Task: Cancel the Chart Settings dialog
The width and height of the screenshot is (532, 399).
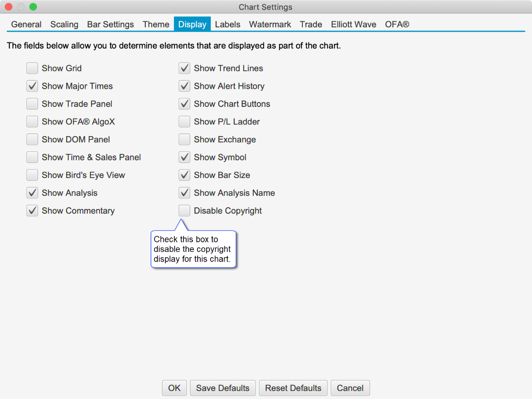Action: click(x=350, y=388)
